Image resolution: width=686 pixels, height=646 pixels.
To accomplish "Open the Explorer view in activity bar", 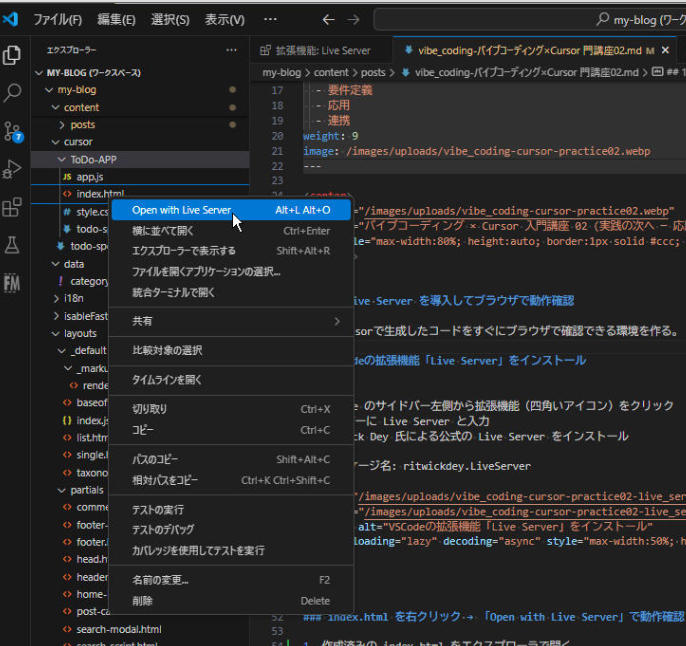I will tap(13, 55).
